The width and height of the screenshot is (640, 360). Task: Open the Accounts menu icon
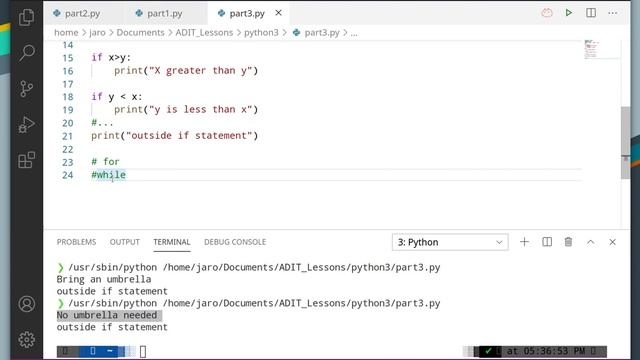click(x=27, y=304)
